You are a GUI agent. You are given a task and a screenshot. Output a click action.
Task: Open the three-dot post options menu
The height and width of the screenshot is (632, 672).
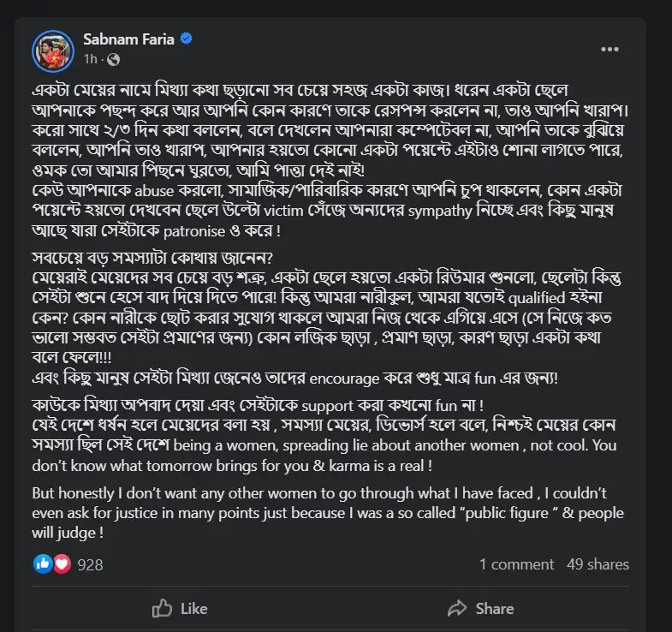tap(610, 50)
